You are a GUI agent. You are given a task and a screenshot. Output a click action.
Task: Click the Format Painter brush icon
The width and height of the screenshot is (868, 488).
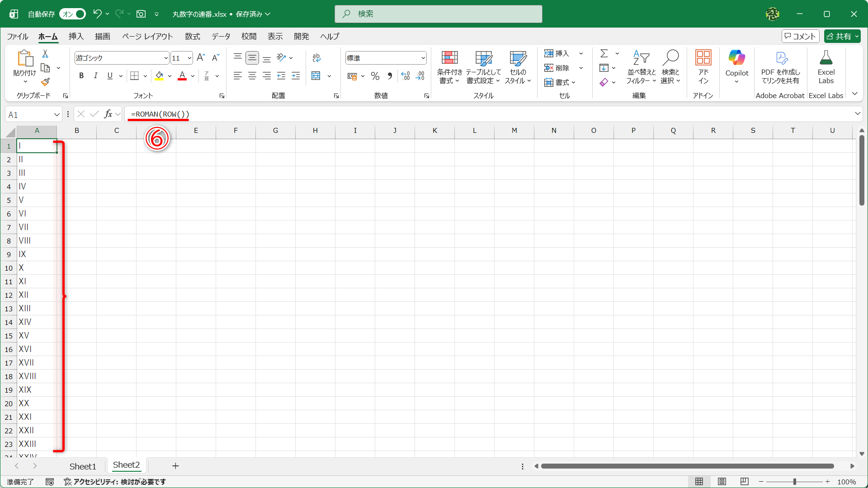pyautogui.click(x=45, y=82)
